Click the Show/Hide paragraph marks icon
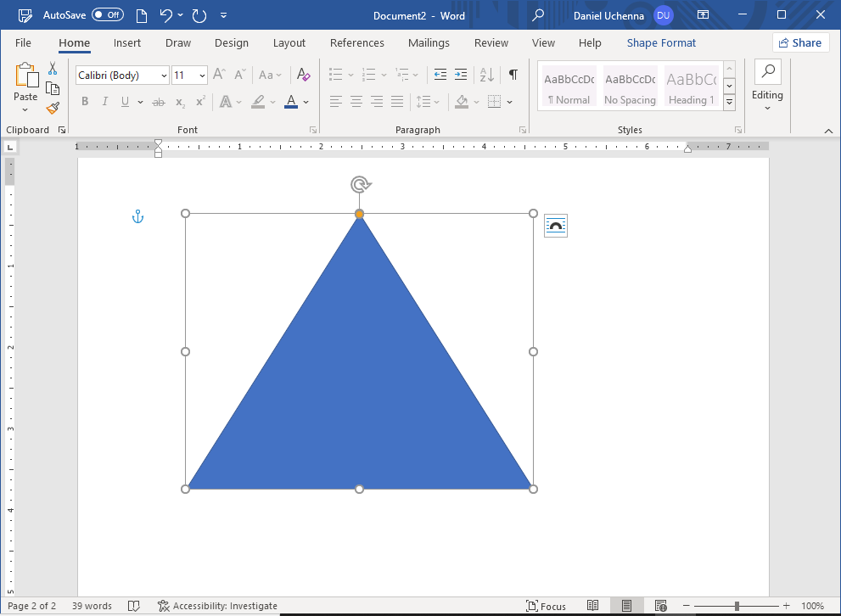 click(x=513, y=75)
